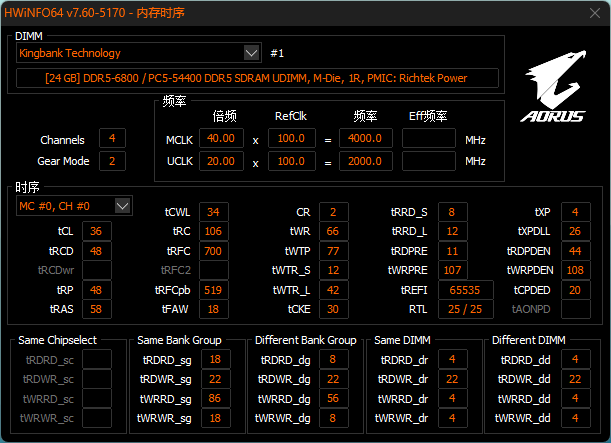Select the MCLK multiplier 40.00
This screenshot has height=443, width=611.
point(221,138)
